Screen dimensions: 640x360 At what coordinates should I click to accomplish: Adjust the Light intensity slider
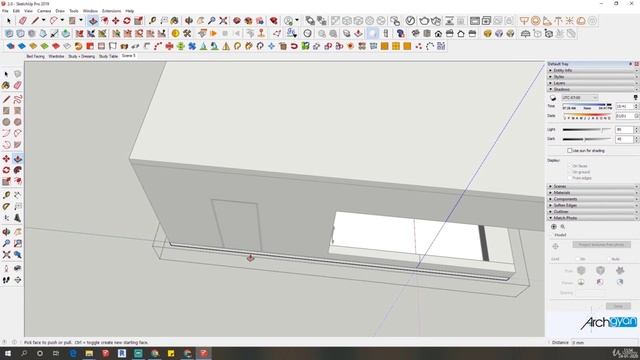[x=587, y=129]
